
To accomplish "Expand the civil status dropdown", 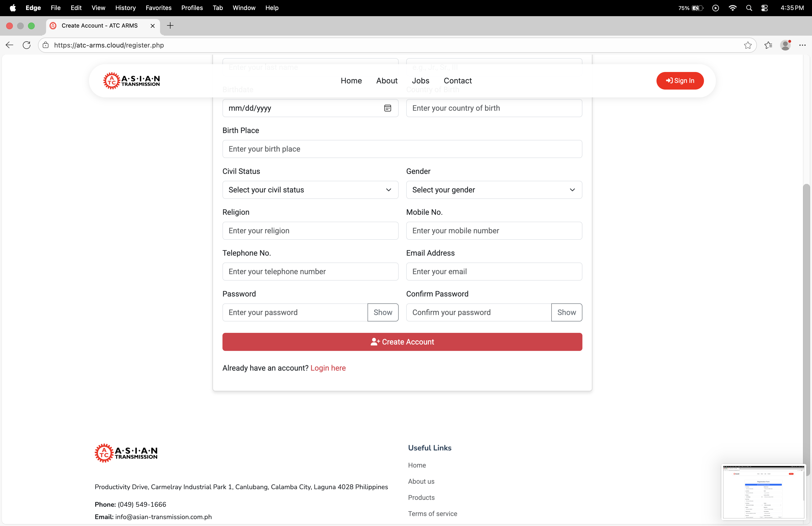I will (x=310, y=190).
